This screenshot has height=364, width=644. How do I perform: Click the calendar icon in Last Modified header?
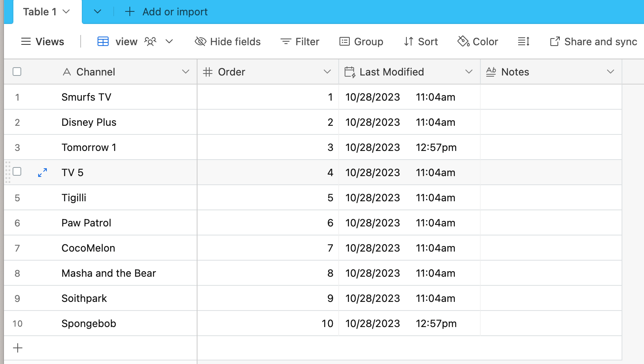pos(350,72)
